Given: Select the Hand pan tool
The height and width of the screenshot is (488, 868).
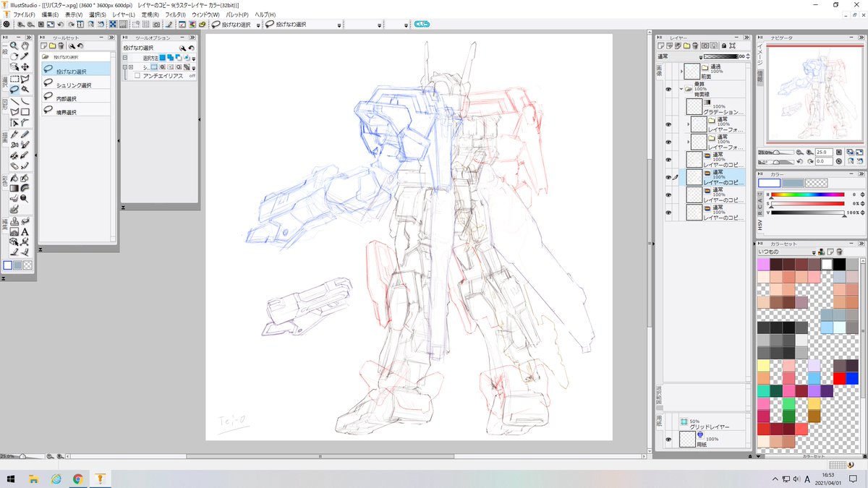Looking at the screenshot, I should [x=25, y=45].
